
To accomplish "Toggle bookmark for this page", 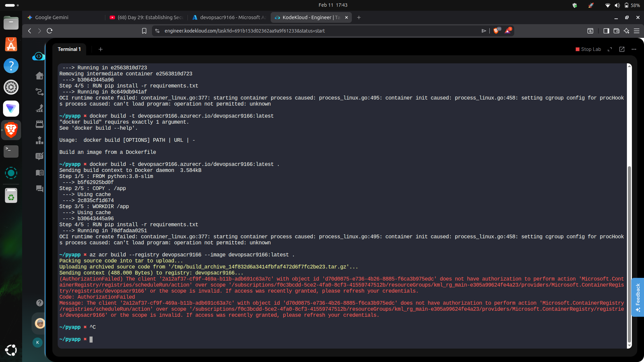I will pyautogui.click(x=144, y=31).
